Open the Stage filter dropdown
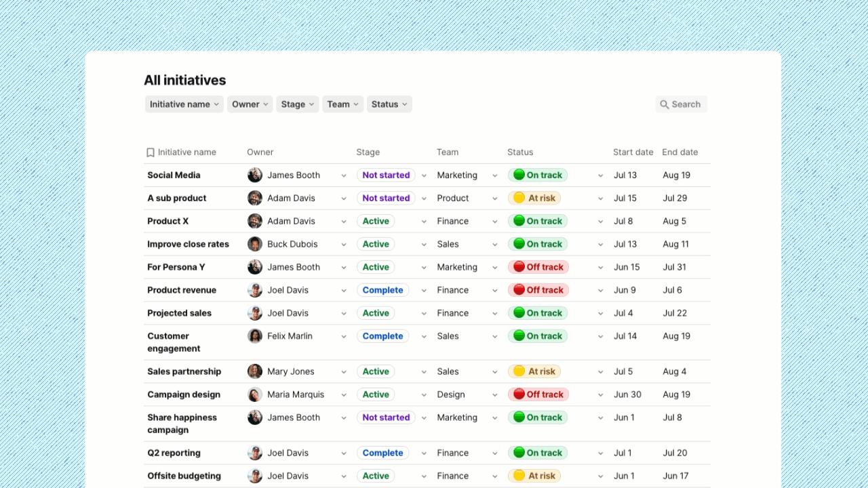 click(x=298, y=104)
